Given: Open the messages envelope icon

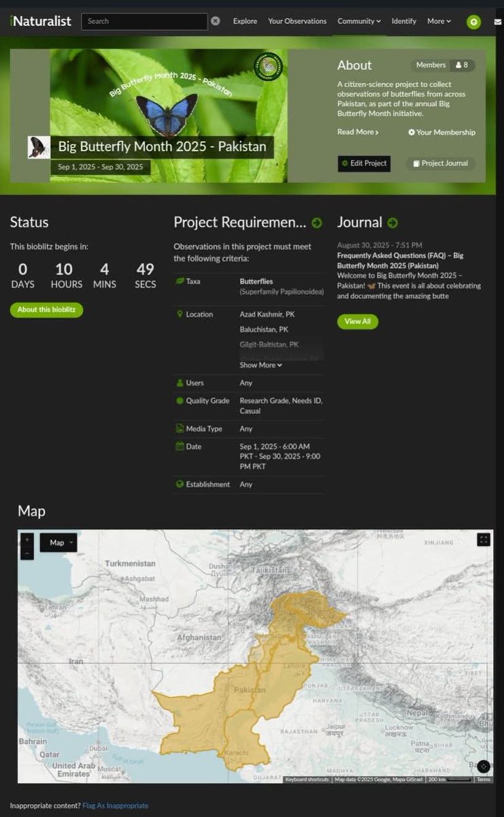Looking at the screenshot, I should 498,22.
